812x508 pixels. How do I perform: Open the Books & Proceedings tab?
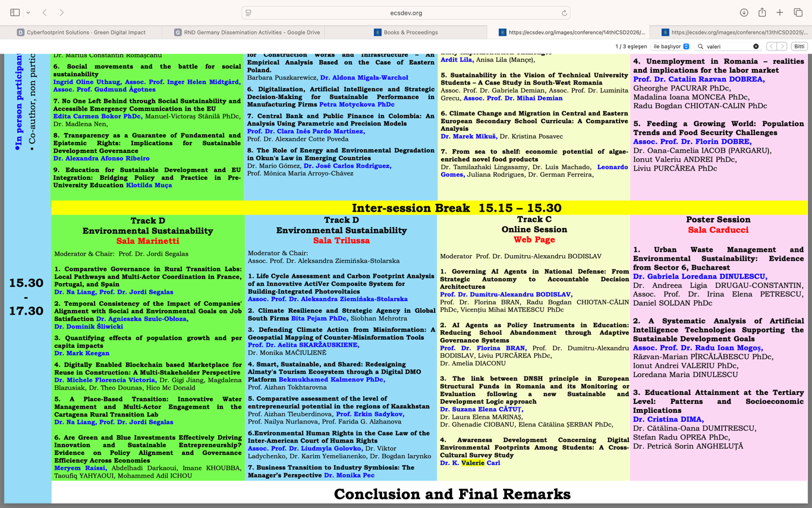coord(406,32)
